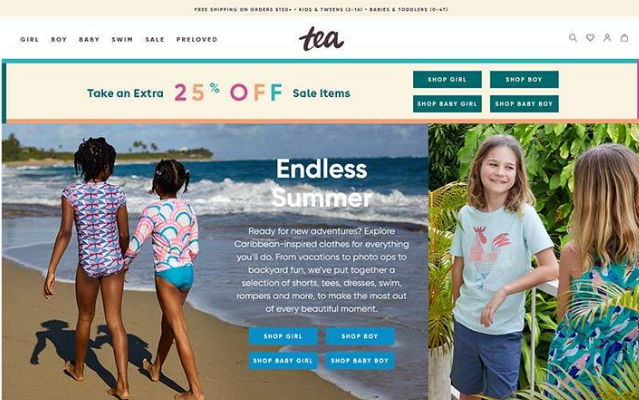Click blue SHOP BABY GIRL button
This screenshot has width=639, height=400.
(283, 361)
